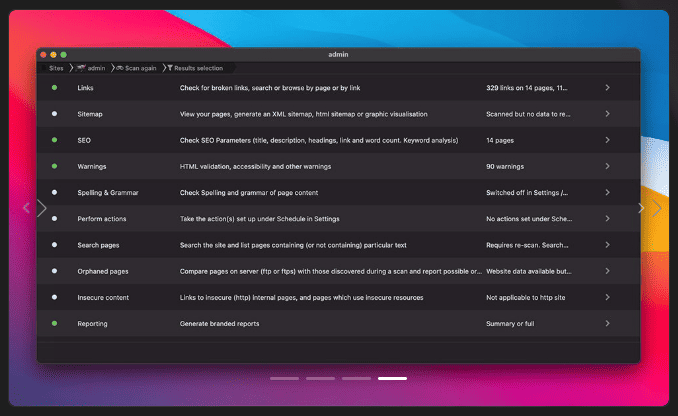Click the '90 warnings' status value
Viewport: 678px width, 416px height.
pyautogui.click(x=505, y=166)
